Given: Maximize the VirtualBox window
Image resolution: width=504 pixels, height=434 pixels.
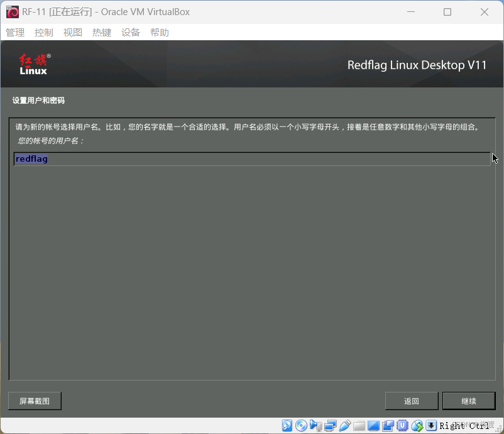Looking at the screenshot, I should [x=447, y=12].
